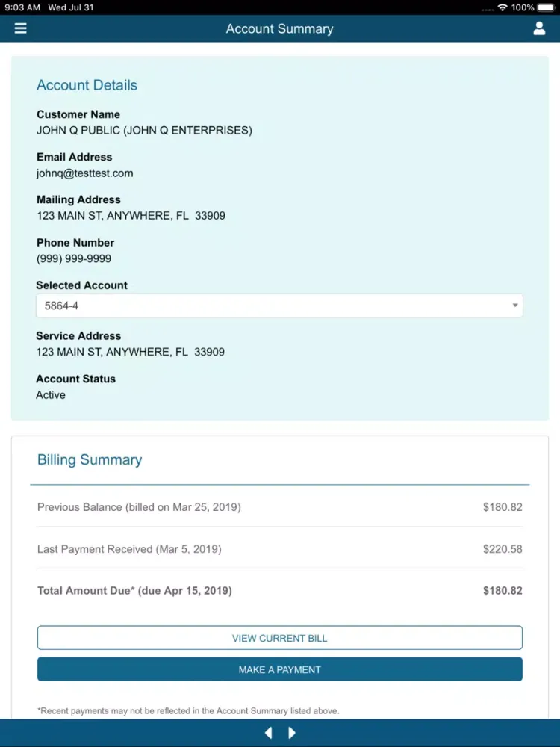Screen dimensions: 560x747
Task: Expand the Selected Account dropdown arrow
Action: click(514, 306)
